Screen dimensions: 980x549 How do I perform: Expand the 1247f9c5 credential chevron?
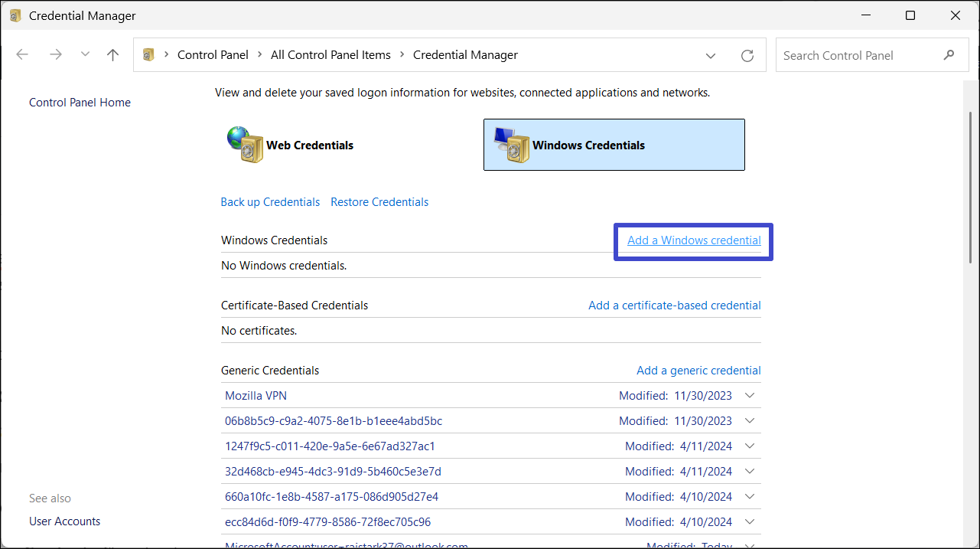(x=750, y=446)
